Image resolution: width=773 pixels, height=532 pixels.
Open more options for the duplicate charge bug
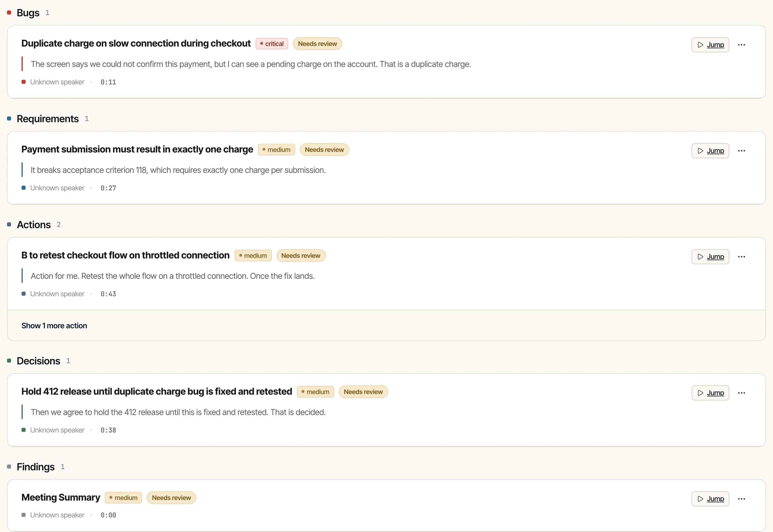[741, 45]
